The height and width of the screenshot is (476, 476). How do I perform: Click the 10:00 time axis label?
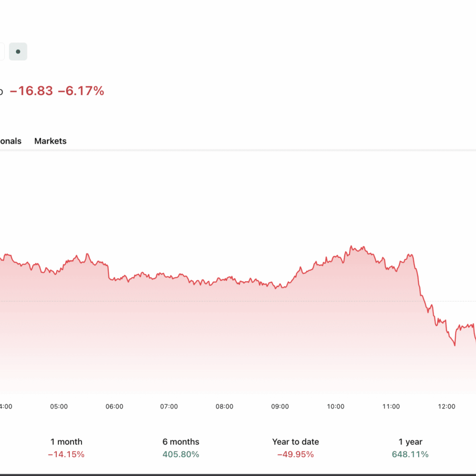coord(336,407)
